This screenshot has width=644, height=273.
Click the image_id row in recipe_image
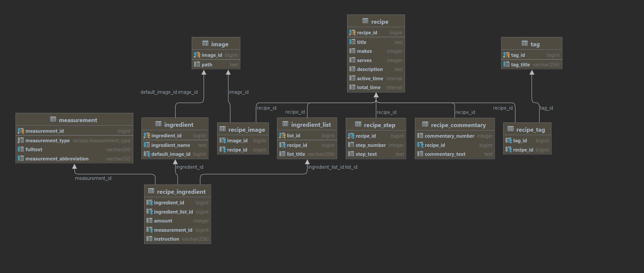point(243,141)
